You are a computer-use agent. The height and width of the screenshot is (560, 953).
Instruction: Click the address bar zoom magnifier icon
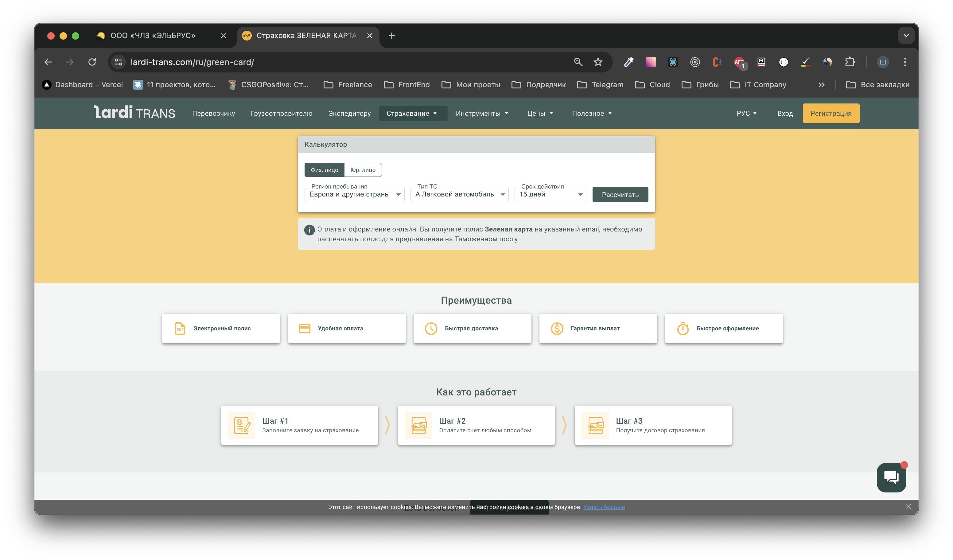point(578,62)
